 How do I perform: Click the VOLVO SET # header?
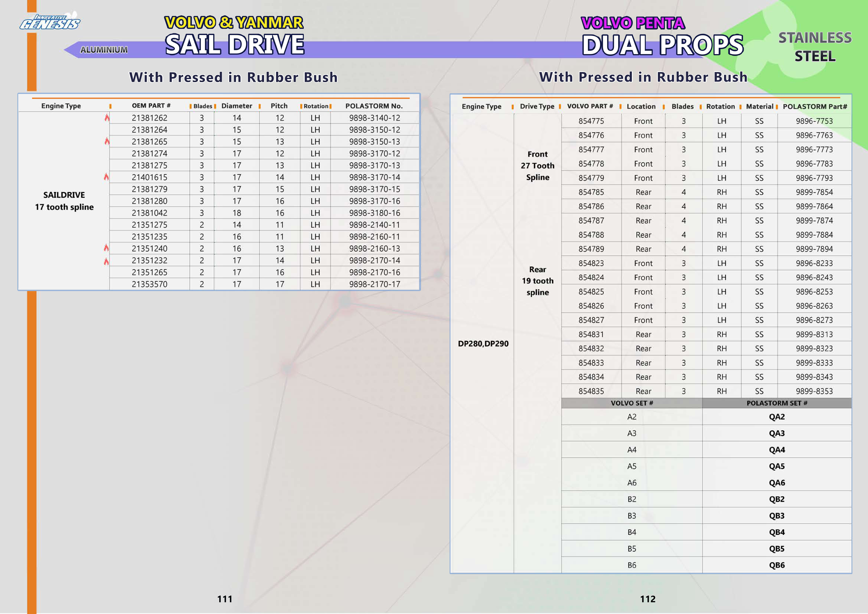point(632,403)
